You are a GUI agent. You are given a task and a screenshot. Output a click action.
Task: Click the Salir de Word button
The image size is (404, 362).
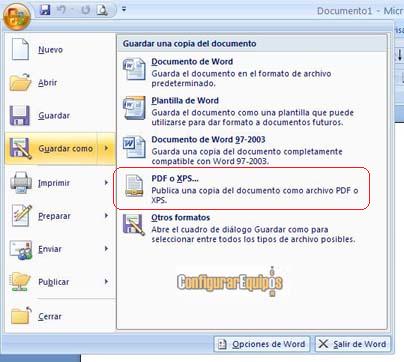[353, 344]
